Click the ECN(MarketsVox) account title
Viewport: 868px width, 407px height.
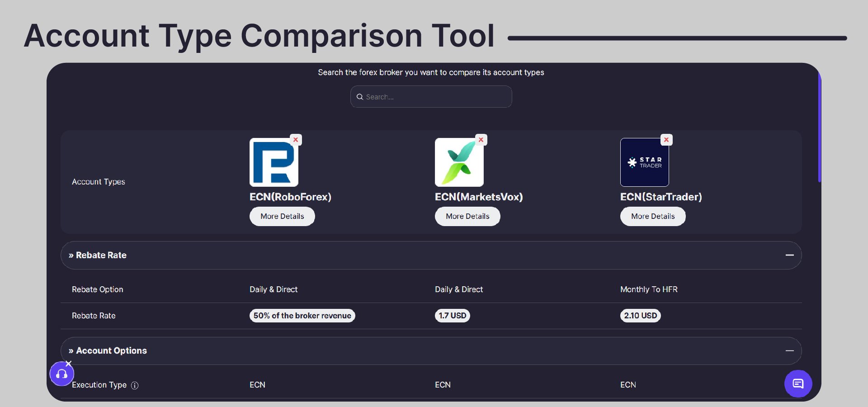tap(479, 197)
